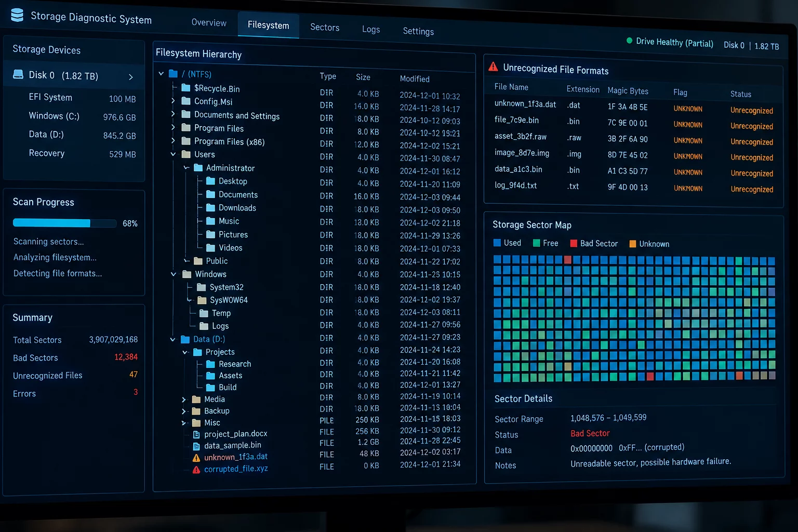Click the System32 folder icon
Image resolution: width=798 pixels, height=532 pixels.
point(202,287)
